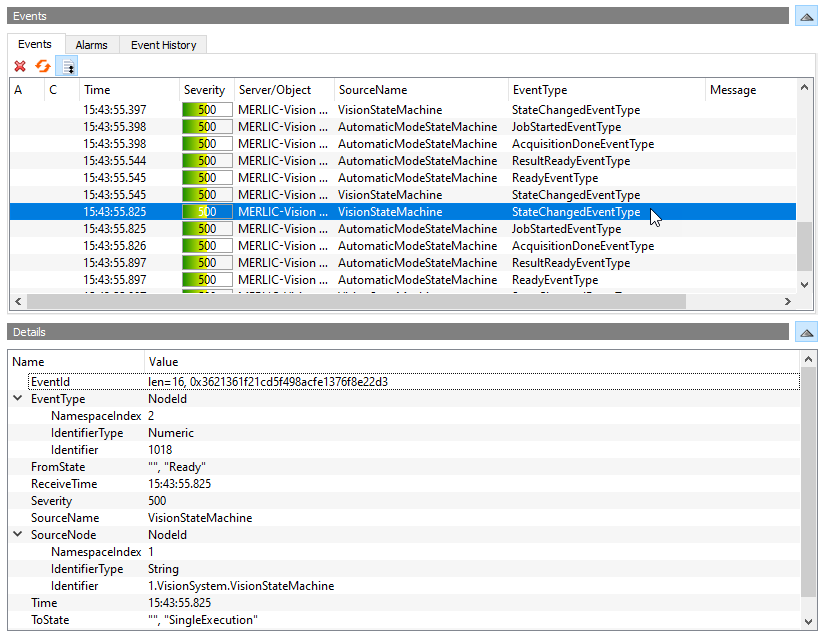Click the events list scroll down arrow
825x637 pixels.
point(804,285)
